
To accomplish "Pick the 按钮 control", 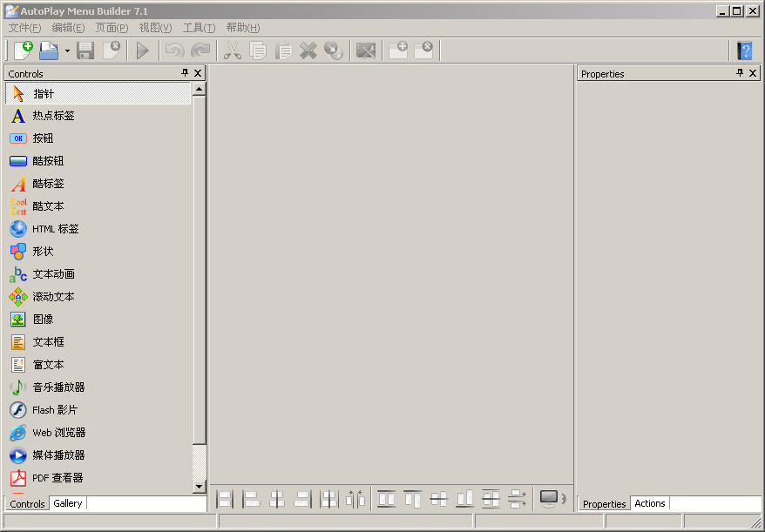I will (98, 138).
